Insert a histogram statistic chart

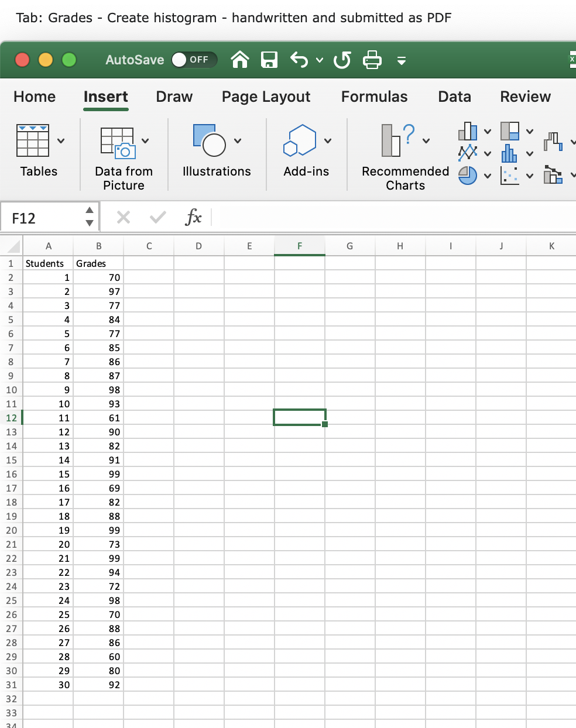509,153
